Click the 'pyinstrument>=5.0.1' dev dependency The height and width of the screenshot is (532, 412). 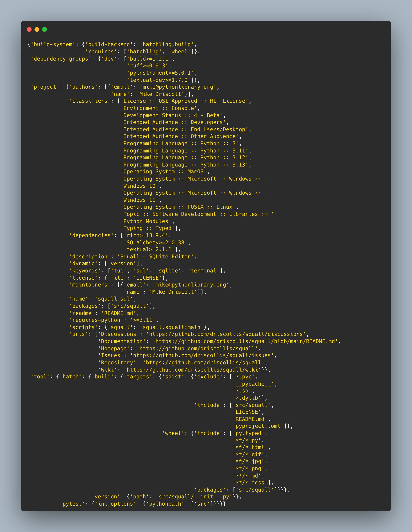point(160,73)
